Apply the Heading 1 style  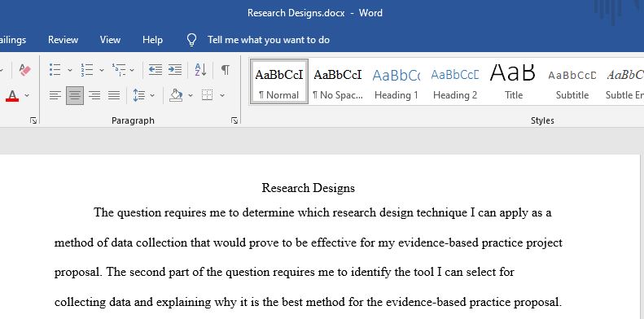click(x=396, y=81)
